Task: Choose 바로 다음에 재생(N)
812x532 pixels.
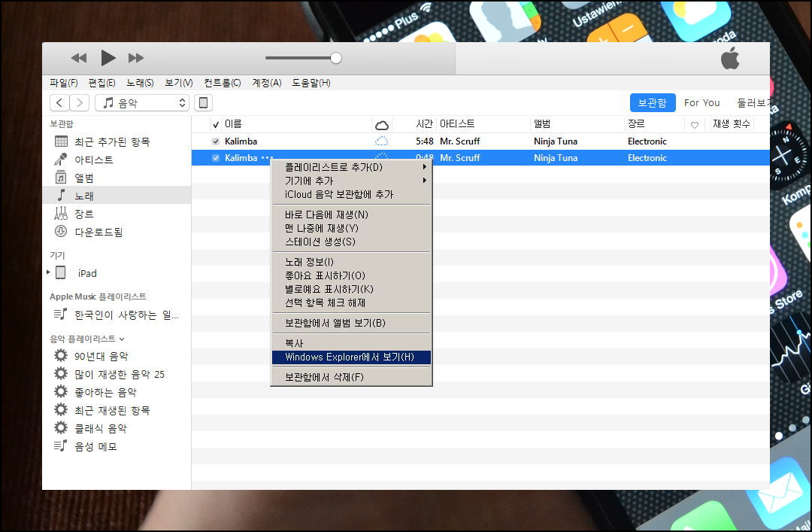Action: point(352,214)
